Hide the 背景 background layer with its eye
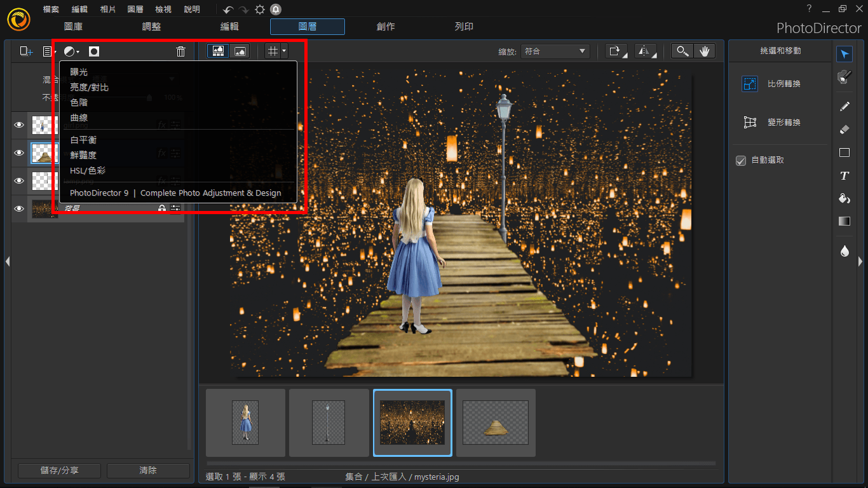This screenshot has width=868, height=488. click(x=19, y=208)
